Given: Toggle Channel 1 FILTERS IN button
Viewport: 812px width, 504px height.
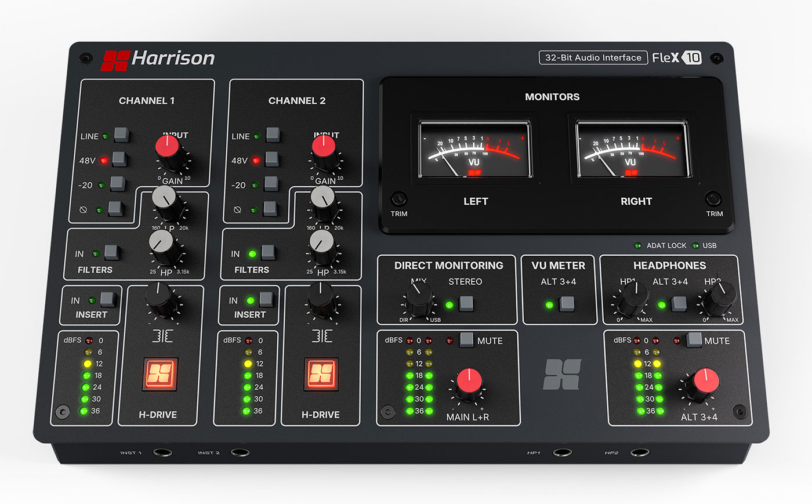Looking at the screenshot, I should click(x=111, y=252).
